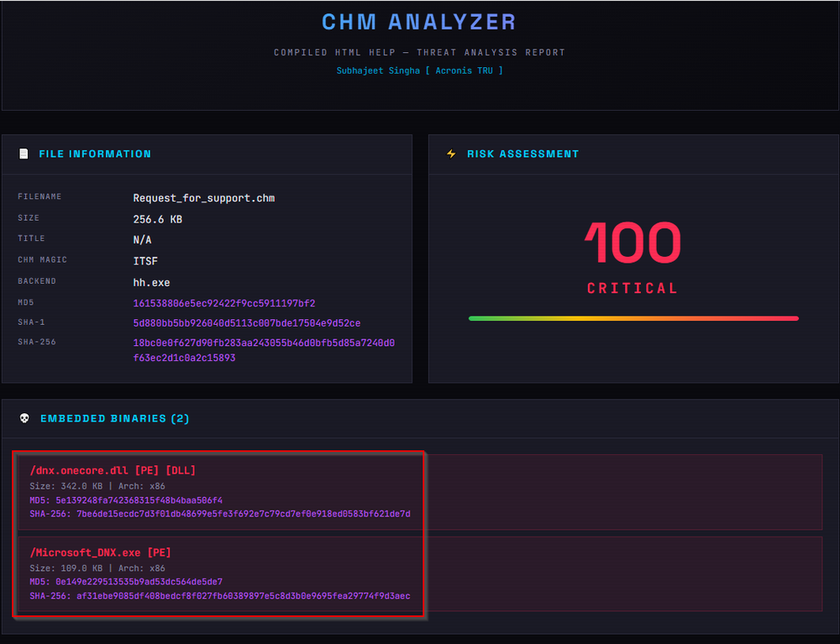Screen dimensions: 840x644
Task: Click the SHA-1 hash starting 5d880bb5
Action: coord(247,323)
